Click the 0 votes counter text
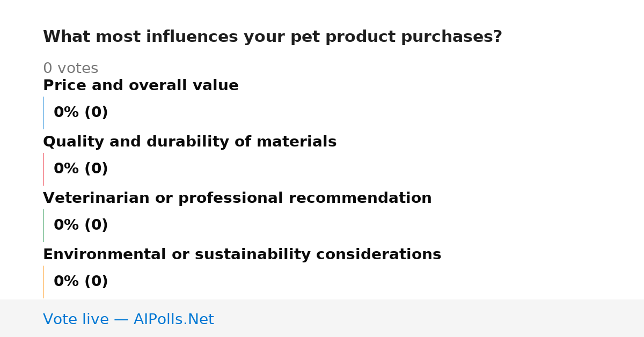The height and width of the screenshot is (337, 644). 70,69
